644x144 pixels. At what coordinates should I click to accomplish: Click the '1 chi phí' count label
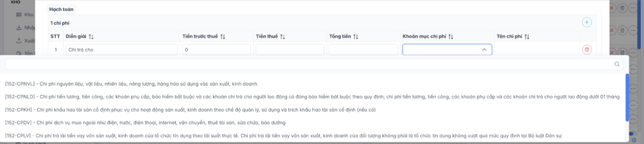[60, 23]
